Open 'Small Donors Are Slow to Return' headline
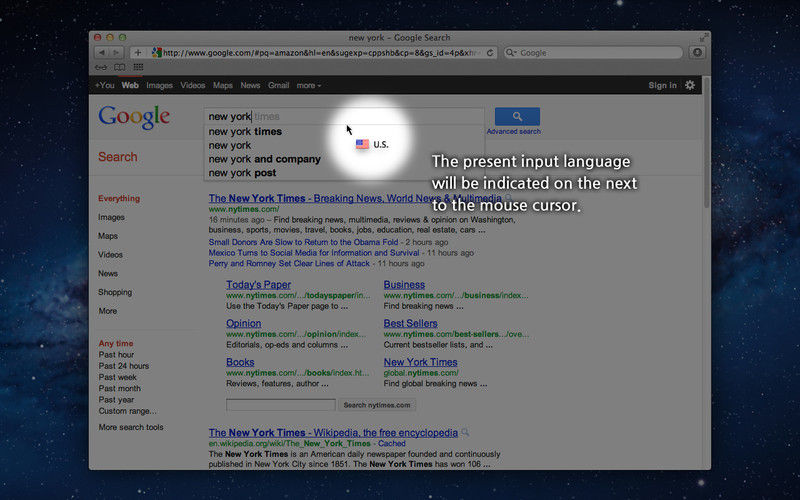This screenshot has height=500, width=800. 303,242
